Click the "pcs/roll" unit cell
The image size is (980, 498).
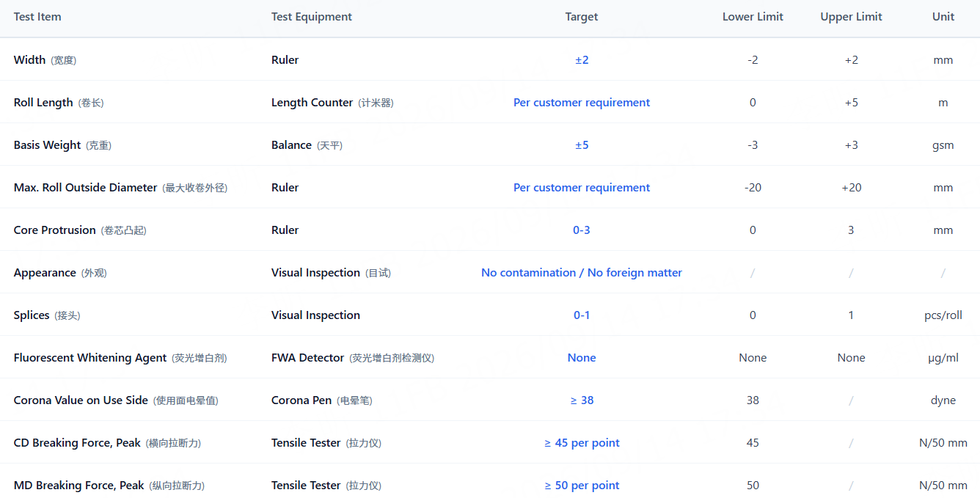click(943, 315)
